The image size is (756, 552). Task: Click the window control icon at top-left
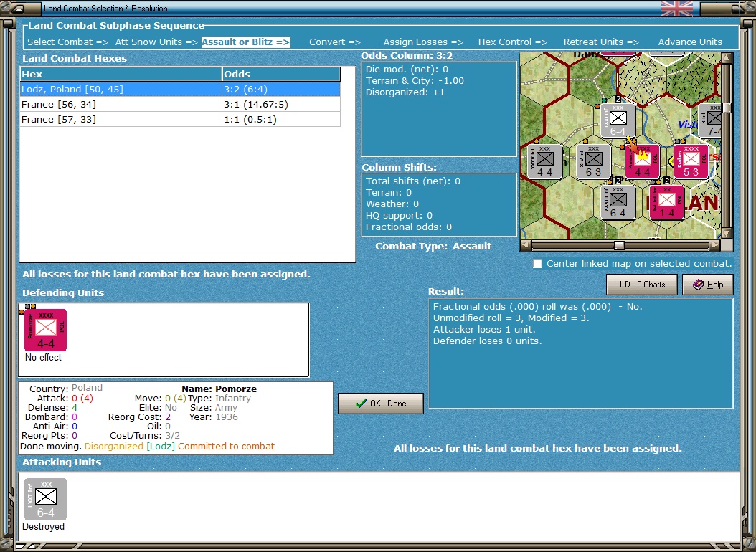[17, 8]
